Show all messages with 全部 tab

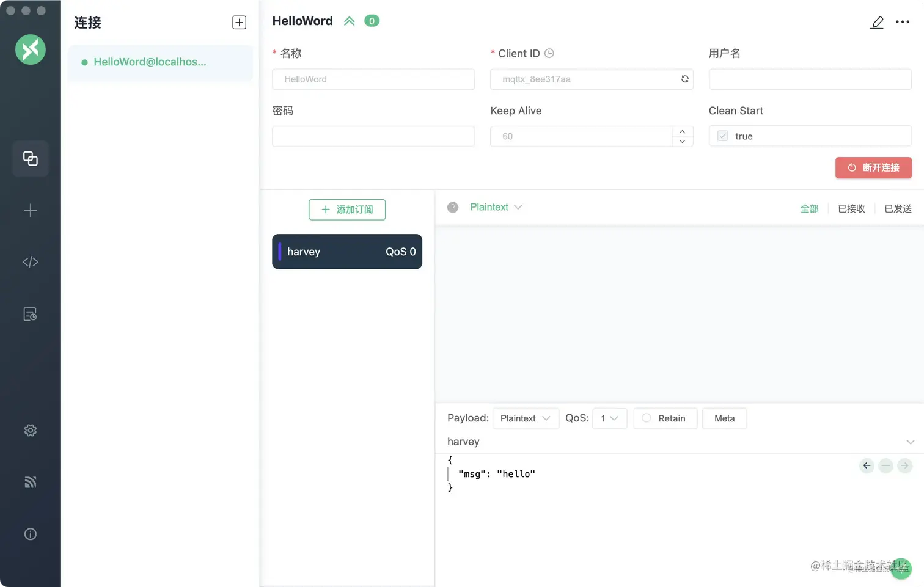810,209
